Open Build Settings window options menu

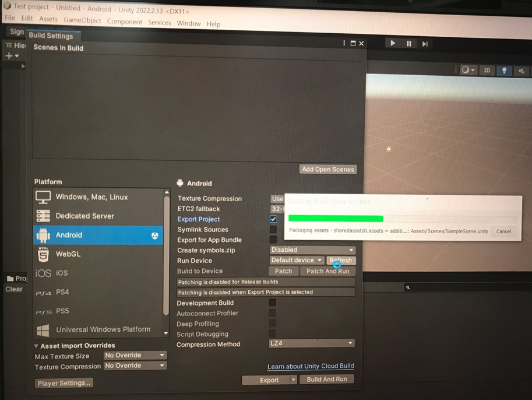click(x=344, y=43)
